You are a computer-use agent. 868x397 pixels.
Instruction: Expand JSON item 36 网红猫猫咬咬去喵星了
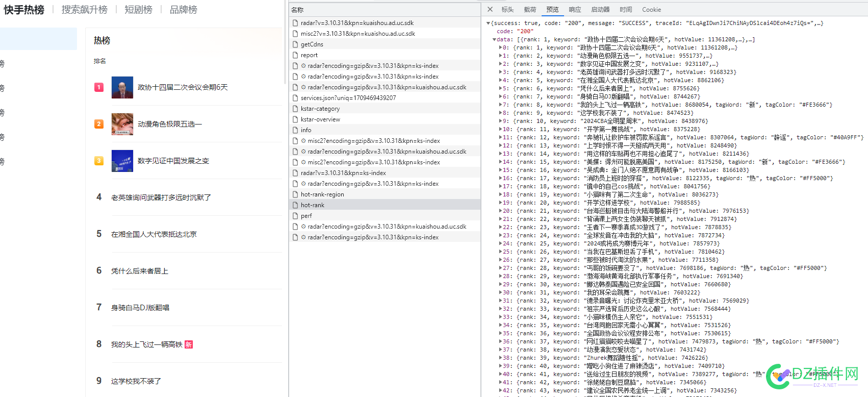(x=500, y=341)
